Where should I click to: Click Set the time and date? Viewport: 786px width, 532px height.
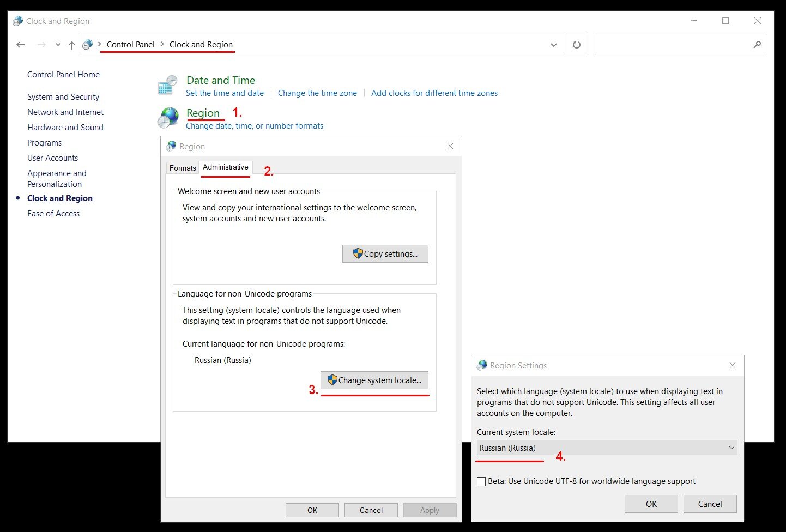tap(225, 93)
